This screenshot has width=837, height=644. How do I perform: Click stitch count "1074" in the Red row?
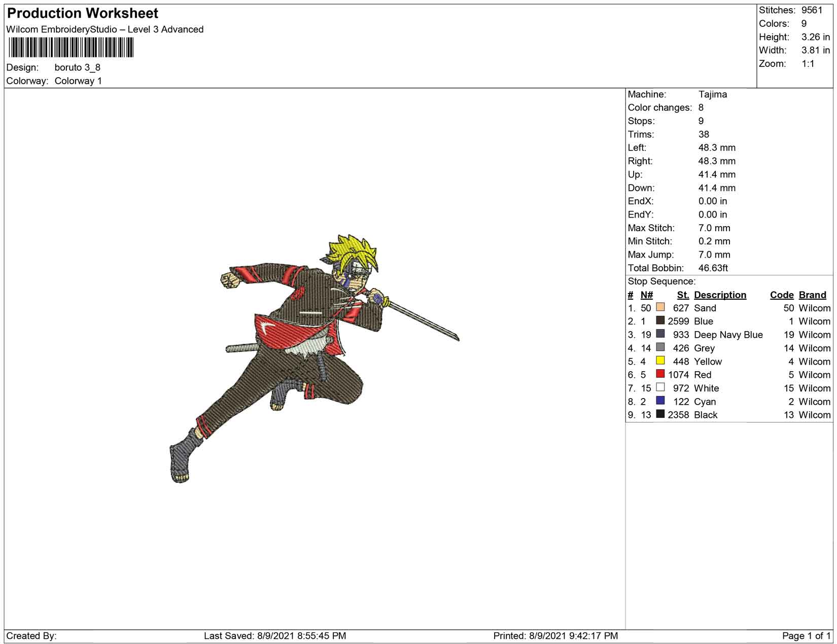click(678, 375)
